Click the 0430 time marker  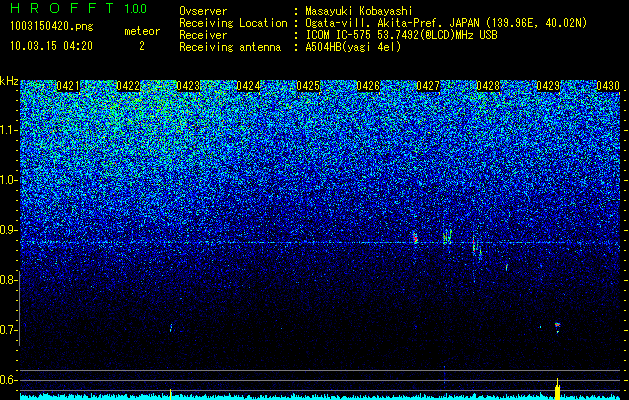(x=608, y=86)
